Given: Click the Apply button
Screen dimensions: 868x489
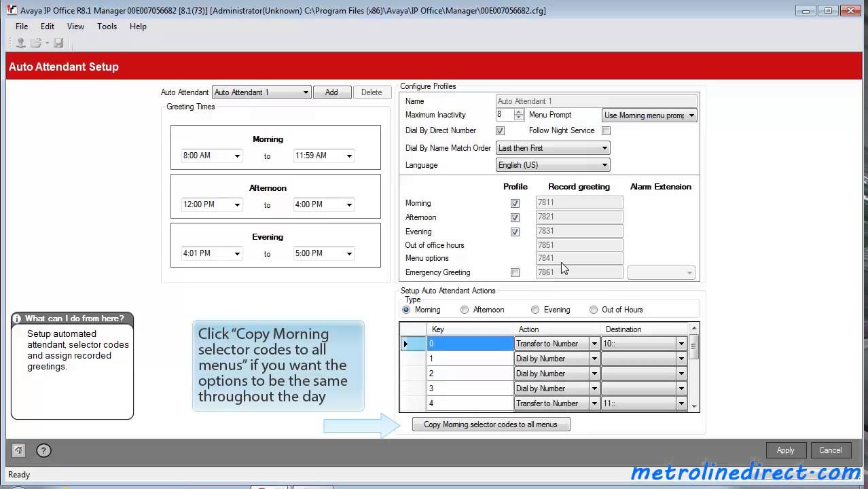Looking at the screenshot, I should [x=785, y=450].
